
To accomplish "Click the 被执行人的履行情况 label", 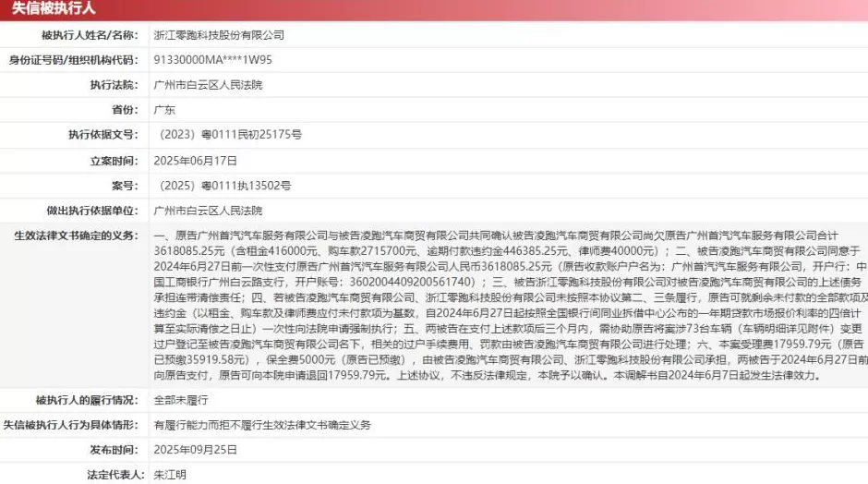I will (87, 400).
